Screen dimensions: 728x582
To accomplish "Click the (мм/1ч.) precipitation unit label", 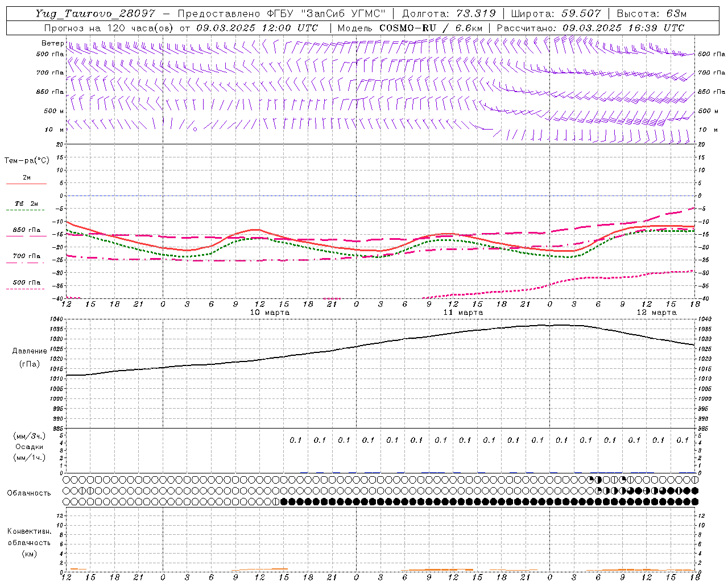I will tap(30, 458).
